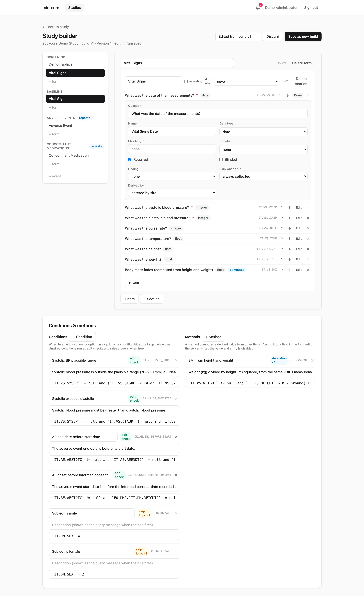Click the Max length input field
Viewport: 364px width, 596px height.
click(172, 149)
